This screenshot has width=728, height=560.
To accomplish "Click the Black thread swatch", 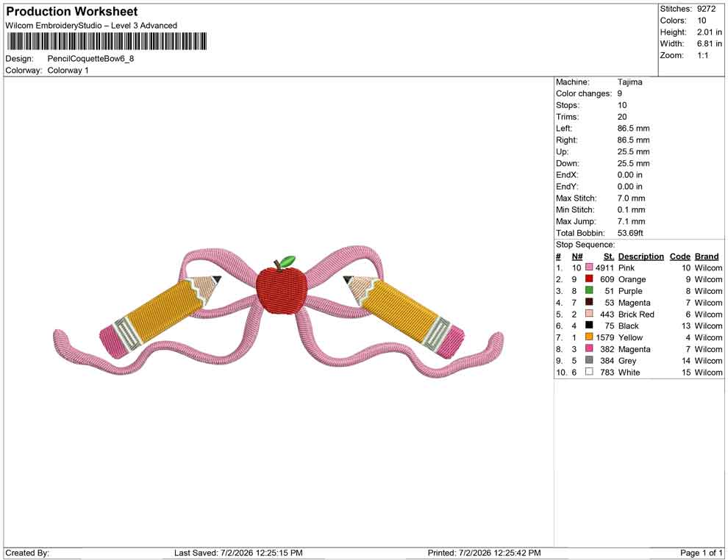I will click(589, 326).
